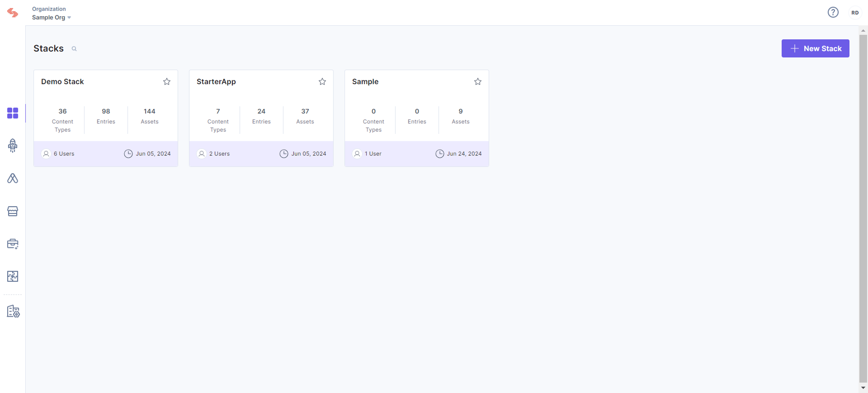Click the 1 User label
Viewport: 868px width, 393px height.
tap(373, 154)
